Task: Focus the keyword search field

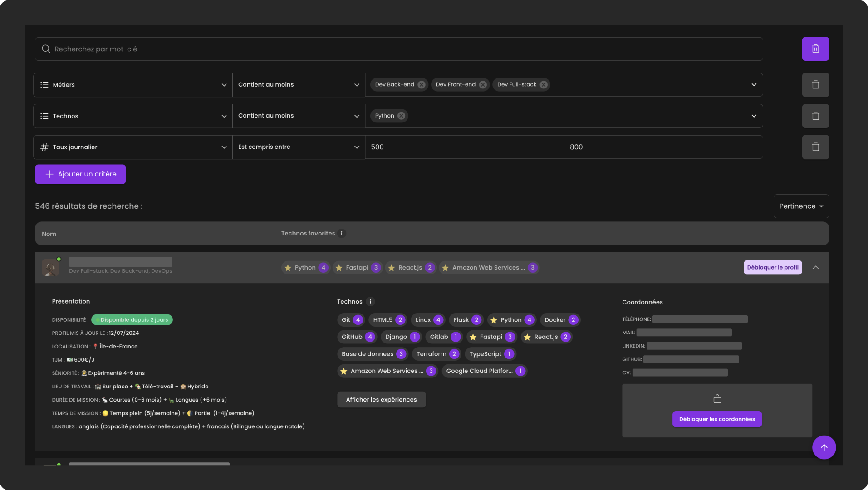Action: coord(399,49)
